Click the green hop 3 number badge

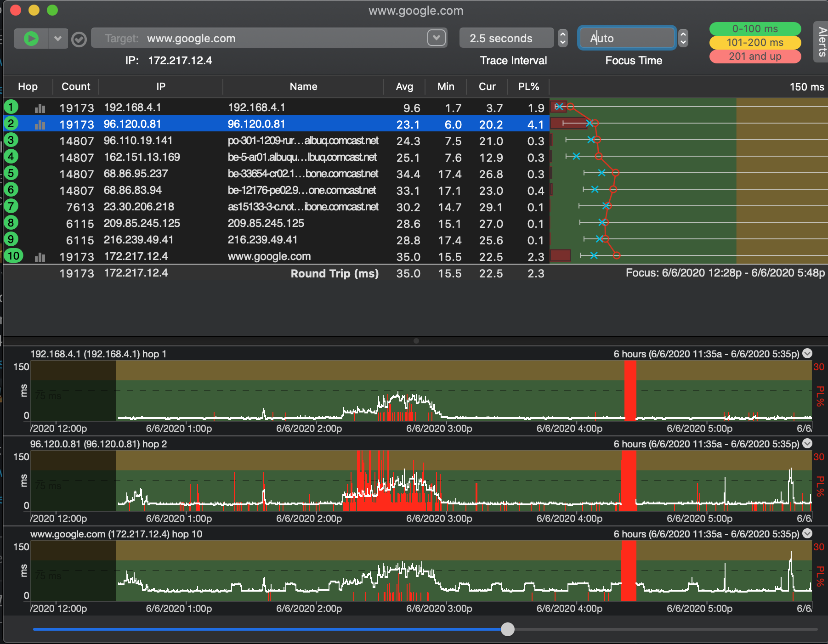[11, 140]
